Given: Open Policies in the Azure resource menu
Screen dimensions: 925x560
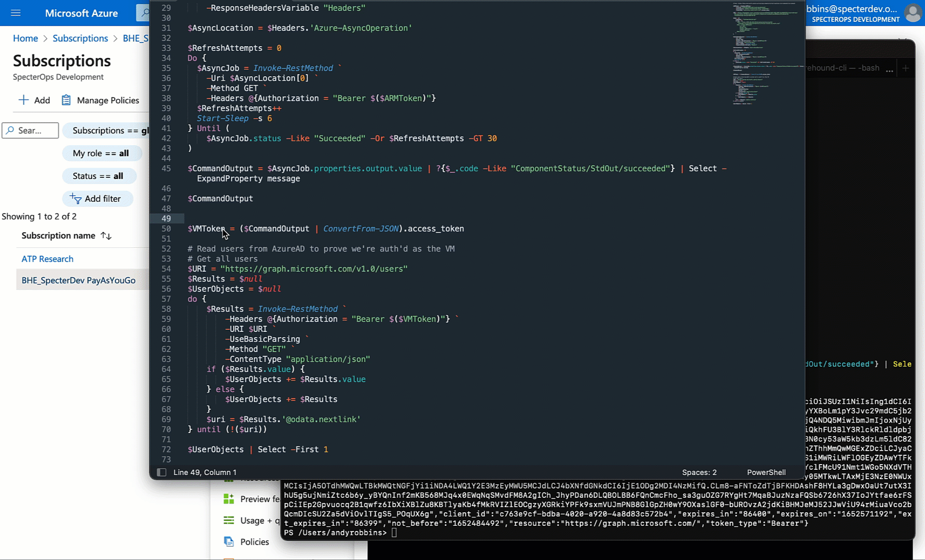Looking at the screenshot, I should coord(255,542).
